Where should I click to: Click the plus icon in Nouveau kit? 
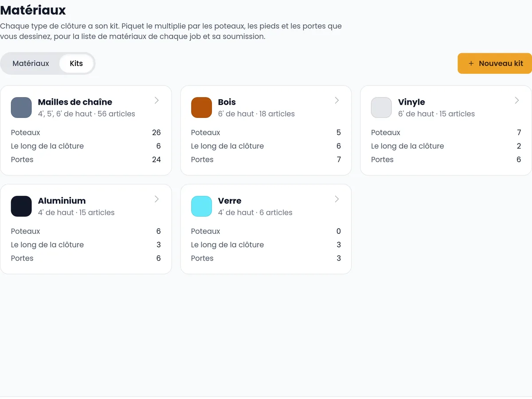click(471, 63)
